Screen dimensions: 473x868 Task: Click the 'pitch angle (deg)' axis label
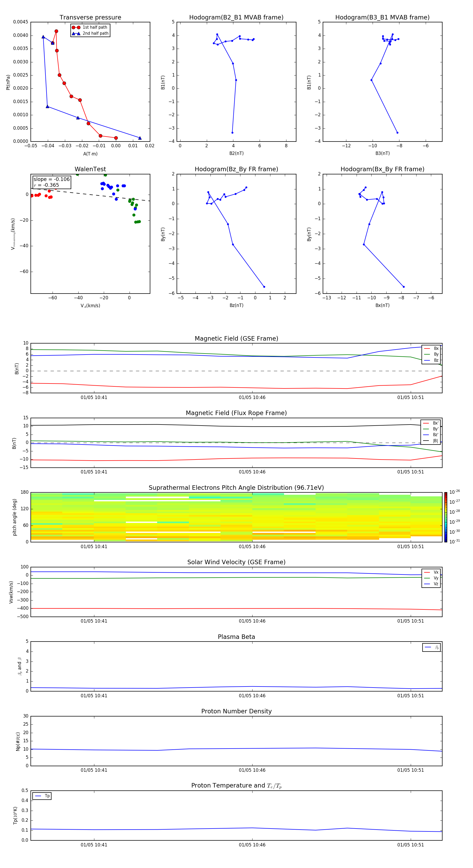pos(14,517)
